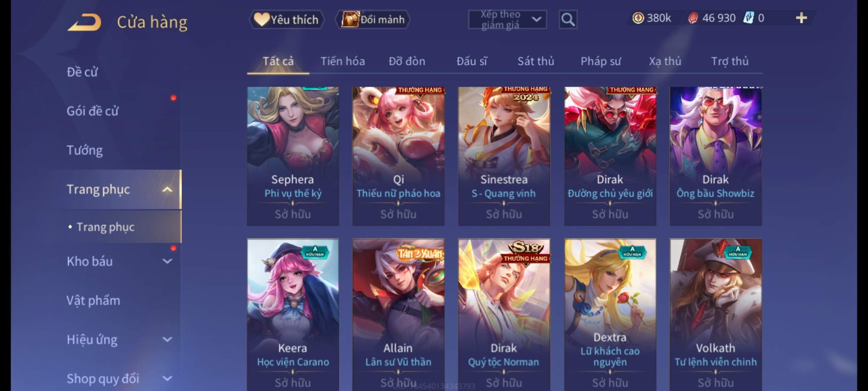Expand the Kho báu sidebar section

pyautogui.click(x=167, y=261)
